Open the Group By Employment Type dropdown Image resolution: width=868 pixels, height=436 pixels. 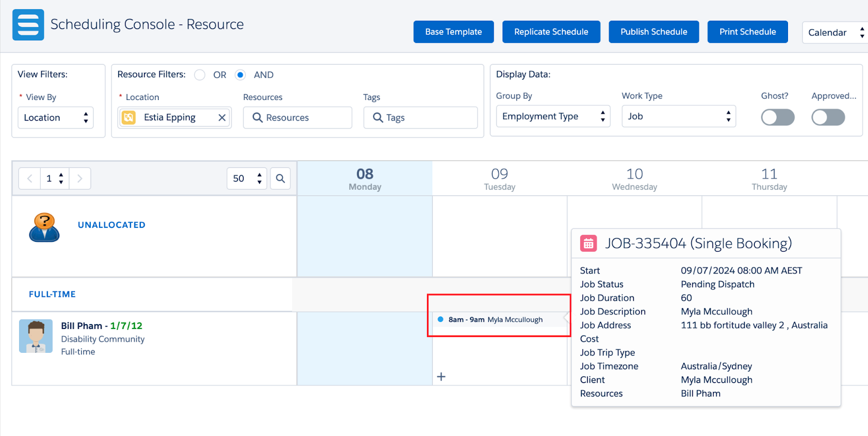tap(553, 116)
